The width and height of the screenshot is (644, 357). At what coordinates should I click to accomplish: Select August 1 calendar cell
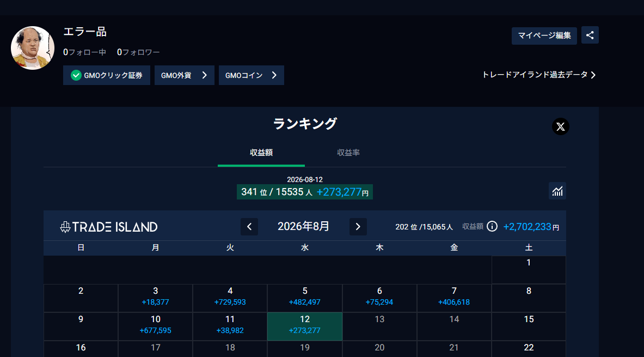coord(529,270)
